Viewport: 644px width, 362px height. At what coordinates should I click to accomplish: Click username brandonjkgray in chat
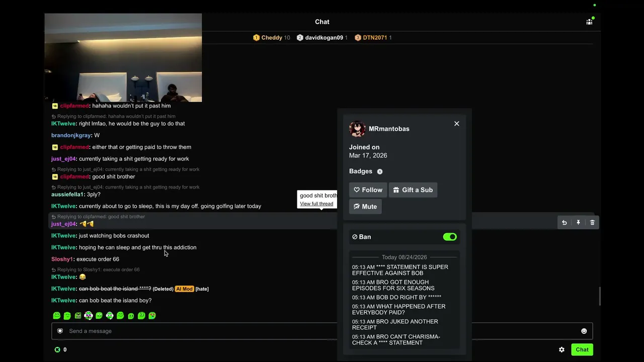(x=71, y=135)
